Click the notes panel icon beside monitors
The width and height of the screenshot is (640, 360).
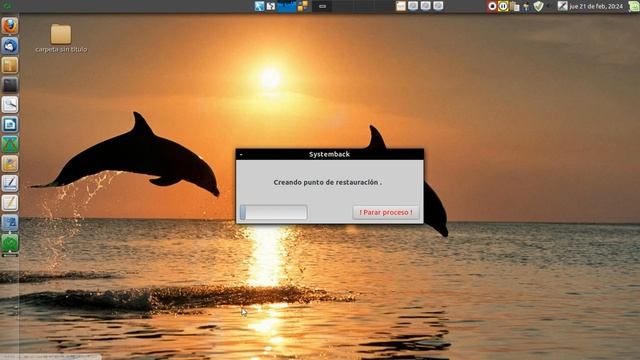tap(401, 6)
